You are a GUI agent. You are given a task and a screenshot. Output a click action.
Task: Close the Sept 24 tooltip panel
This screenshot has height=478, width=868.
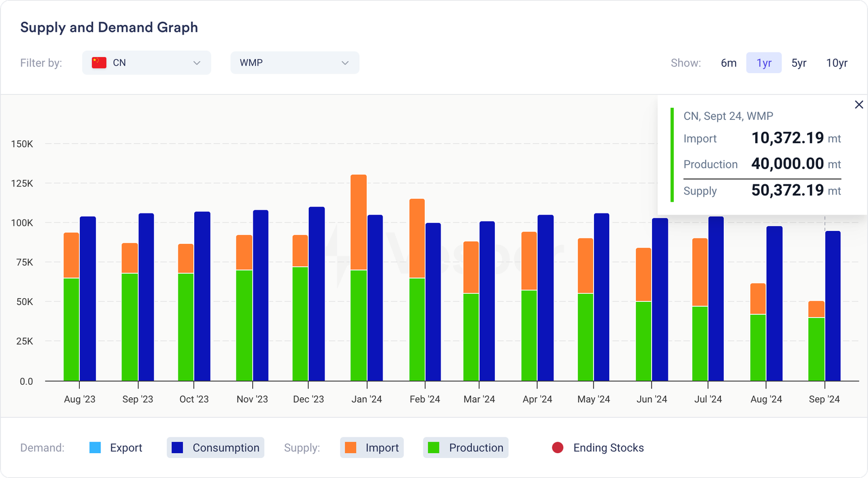click(x=859, y=105)
